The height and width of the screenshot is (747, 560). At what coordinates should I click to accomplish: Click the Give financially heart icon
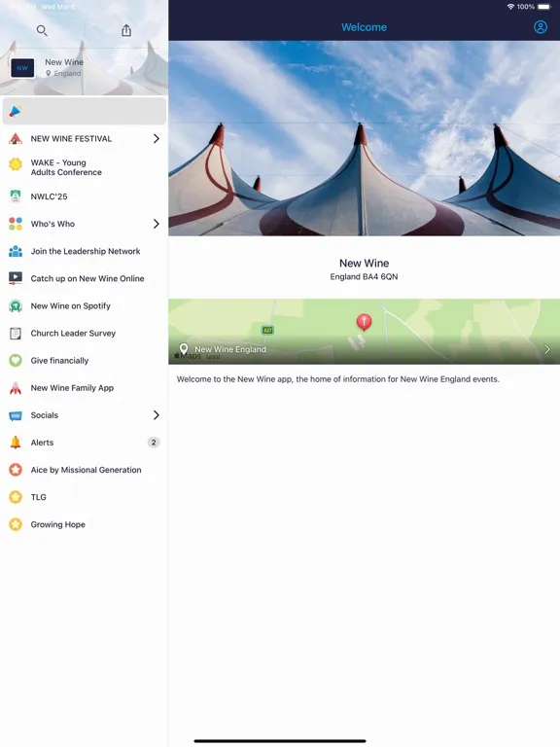click(x=16, y=360)
